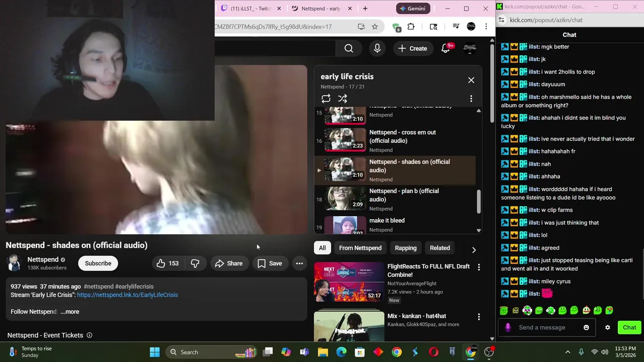Viewport: 644px width, 362px height.
Task: Send message with Chat button
Action: pyautogui.click(x=629, y=327)
